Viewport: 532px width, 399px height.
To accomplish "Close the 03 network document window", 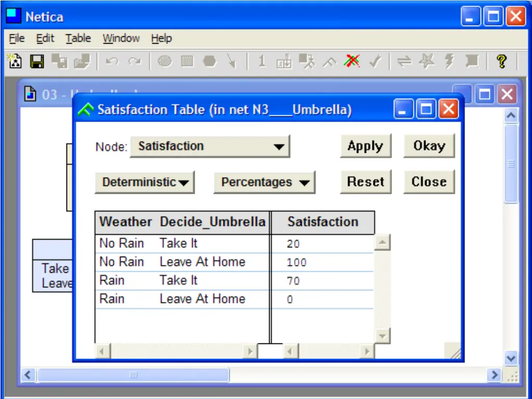I will pyautogui.click(x=507, y=94).
